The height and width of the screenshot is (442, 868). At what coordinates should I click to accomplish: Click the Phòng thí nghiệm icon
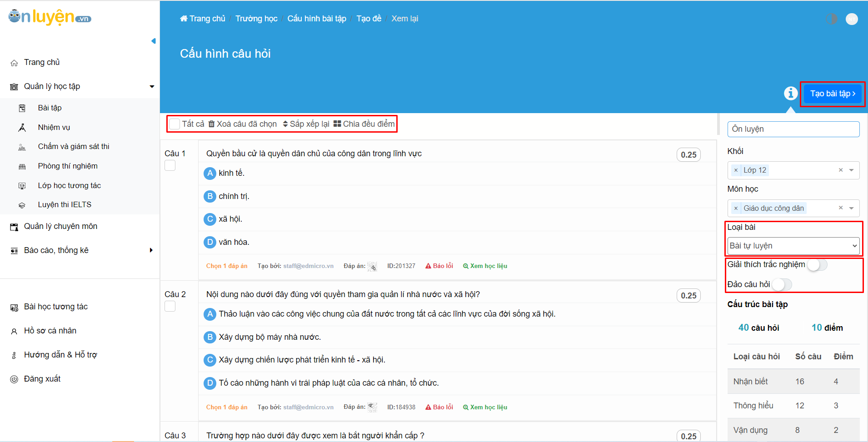[22, 167]
